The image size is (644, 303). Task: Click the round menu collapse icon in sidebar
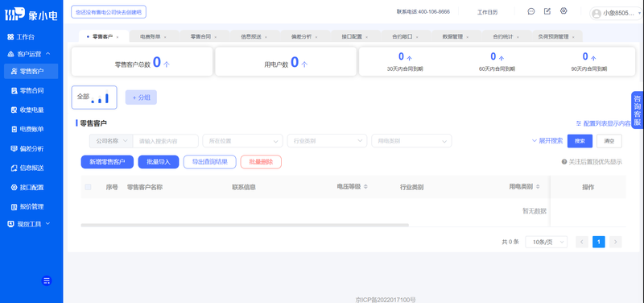point(47,280)
